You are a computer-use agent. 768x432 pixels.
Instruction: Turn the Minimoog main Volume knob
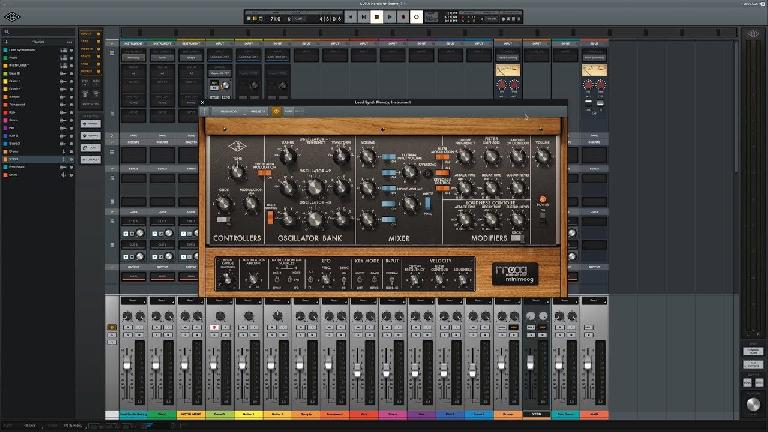click(x=543, y=156)
